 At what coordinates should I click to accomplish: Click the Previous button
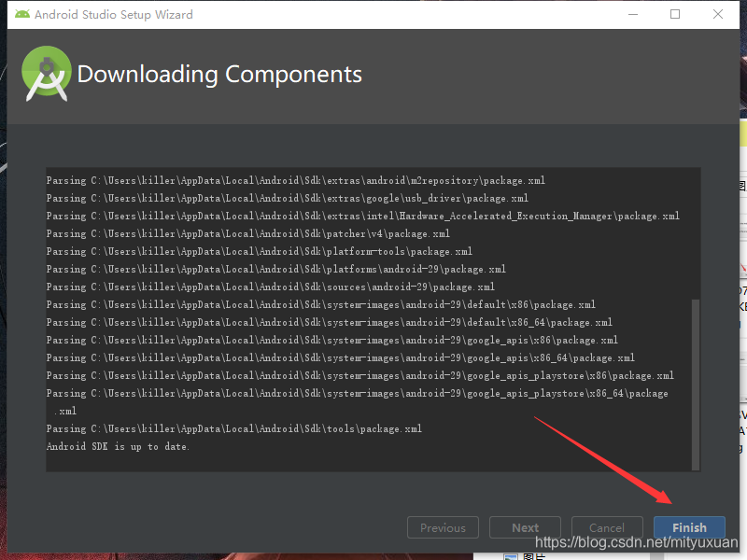tap(443, 526)
